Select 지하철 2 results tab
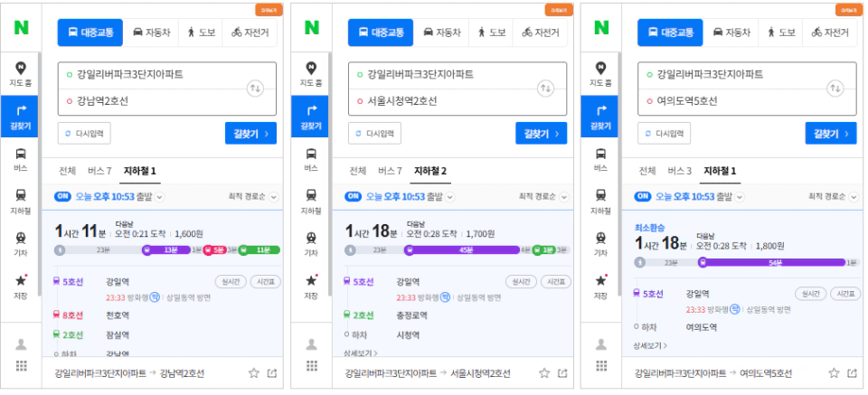 (430, 171)
